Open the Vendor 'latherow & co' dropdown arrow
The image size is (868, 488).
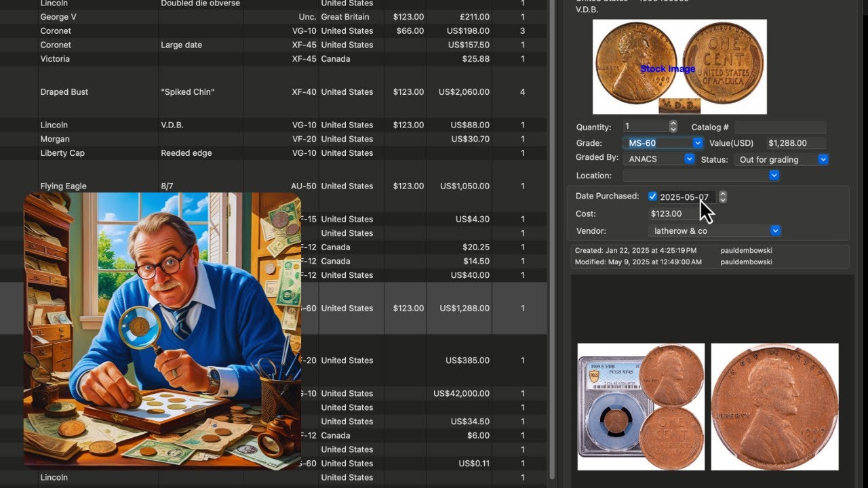click(x=775, y=231)
